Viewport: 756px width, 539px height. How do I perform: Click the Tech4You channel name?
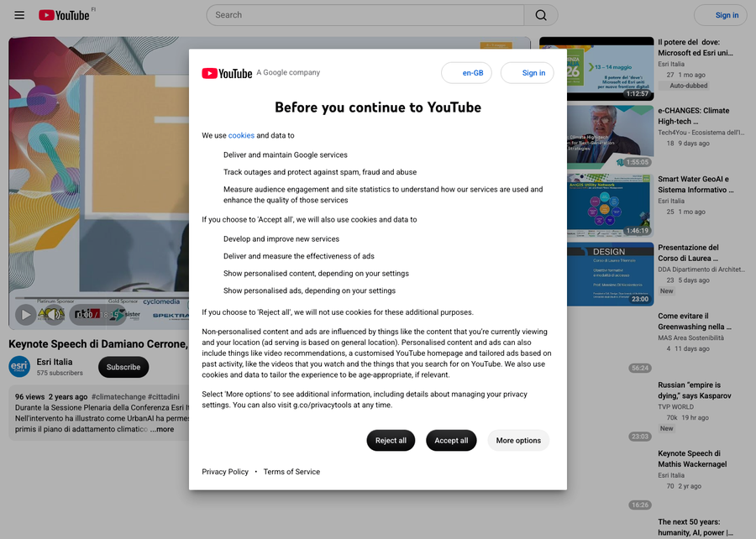701,133
